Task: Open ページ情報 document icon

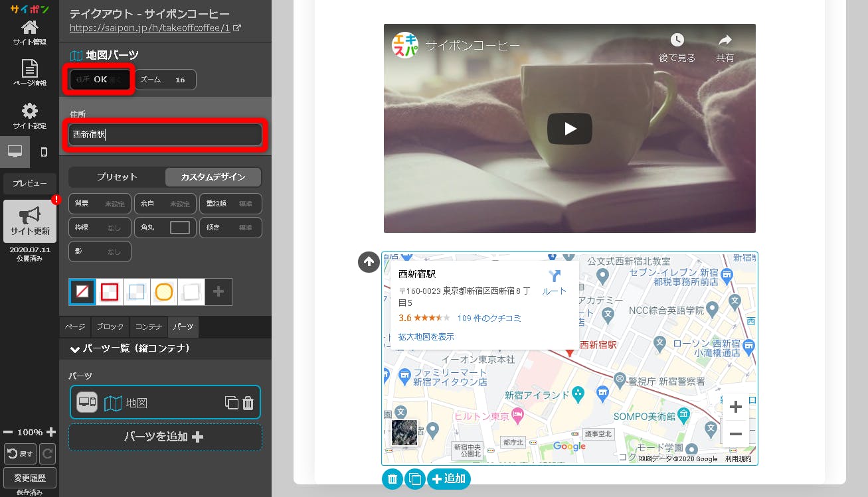Action: (x=29, y=72)
